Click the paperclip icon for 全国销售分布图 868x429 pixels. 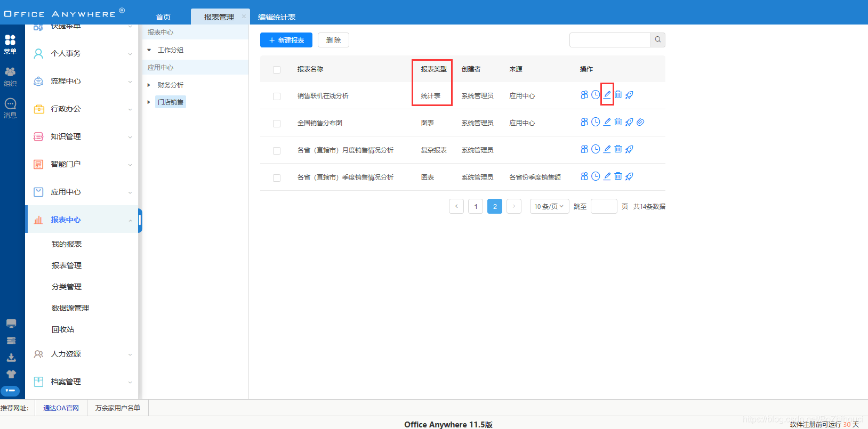640,122
